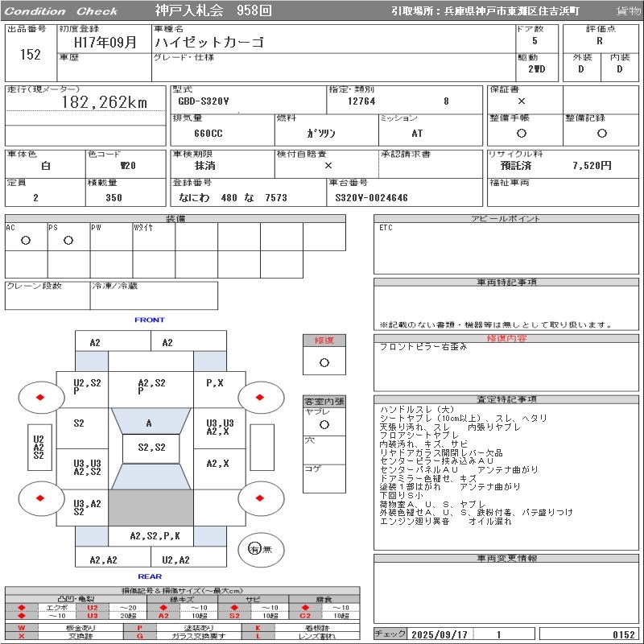Click the AC equipment circle mark
This screenshot has width=644, height=644.
(x=26, y=240)
